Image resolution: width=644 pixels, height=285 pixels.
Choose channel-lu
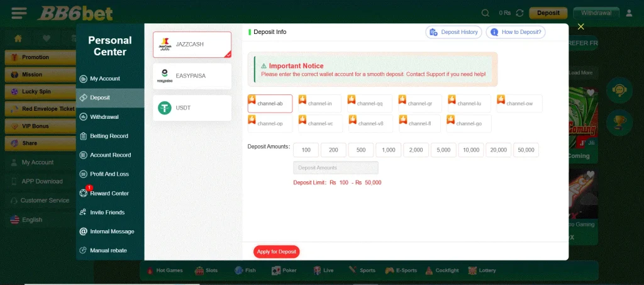[x=469, y=103]
